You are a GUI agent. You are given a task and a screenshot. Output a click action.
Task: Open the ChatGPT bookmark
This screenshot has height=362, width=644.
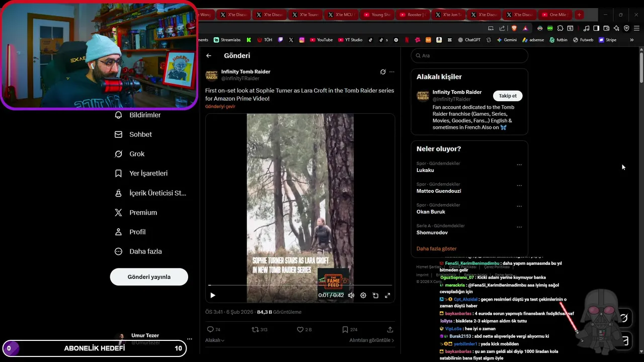tap(469, 40)
